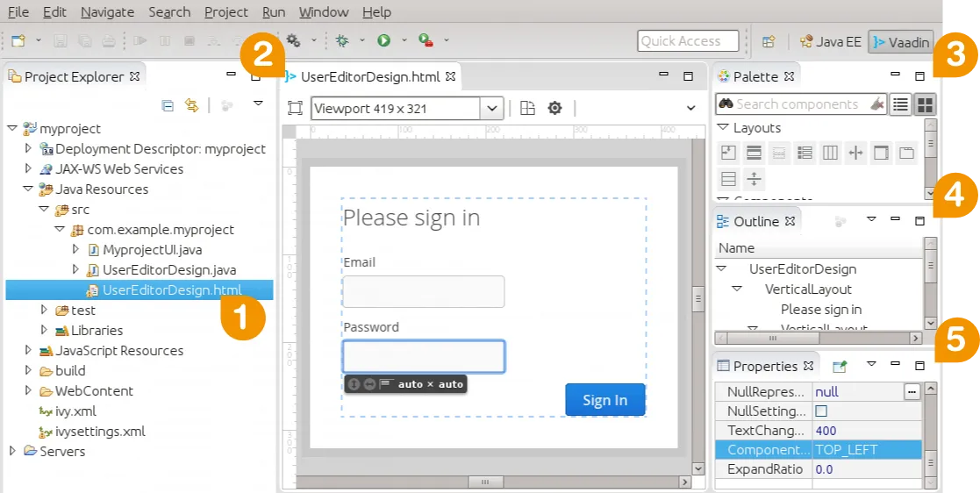The width and height of the screenshot is (980, 493).
Task: Switch to the Java EE perspective
Action: pyautogui.click(x=831, y=42)
